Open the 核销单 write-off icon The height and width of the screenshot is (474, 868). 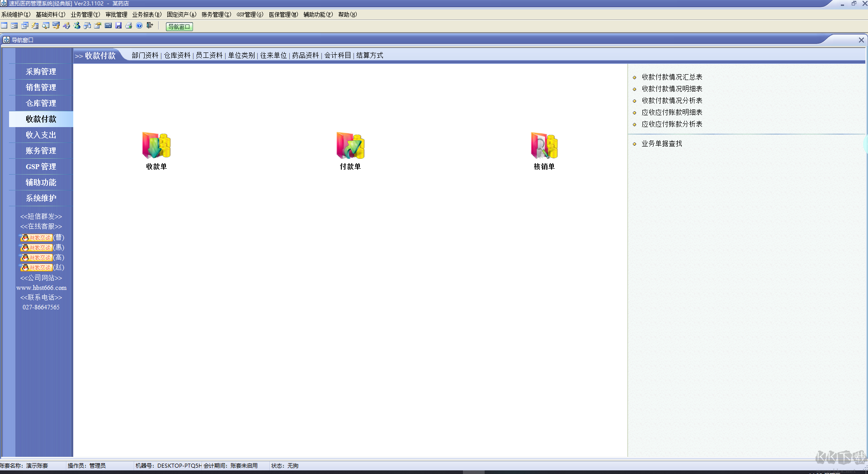coord(544,145)
